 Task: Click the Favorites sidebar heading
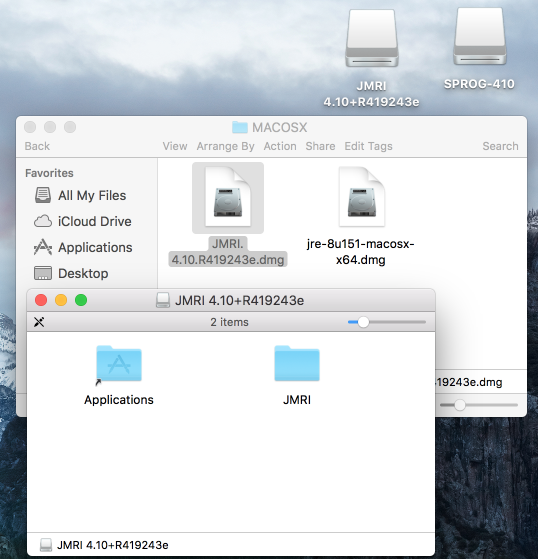point(49,173)
